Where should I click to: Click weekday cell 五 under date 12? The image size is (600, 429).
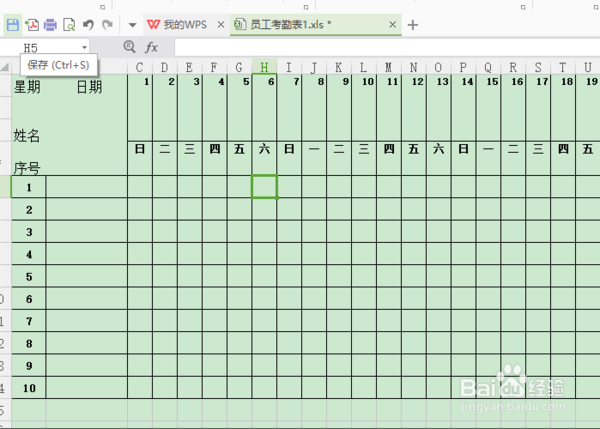[x=414, y=158]
